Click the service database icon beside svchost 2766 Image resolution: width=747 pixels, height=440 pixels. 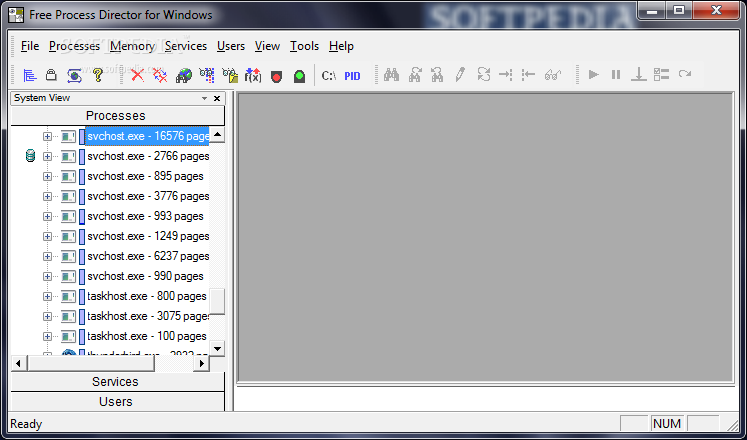coord(30,156)
